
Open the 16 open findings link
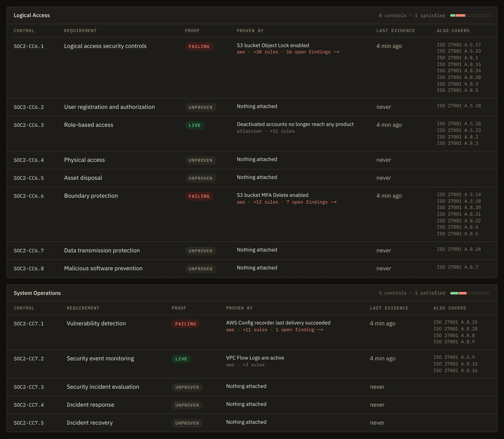tap(313, 52)
